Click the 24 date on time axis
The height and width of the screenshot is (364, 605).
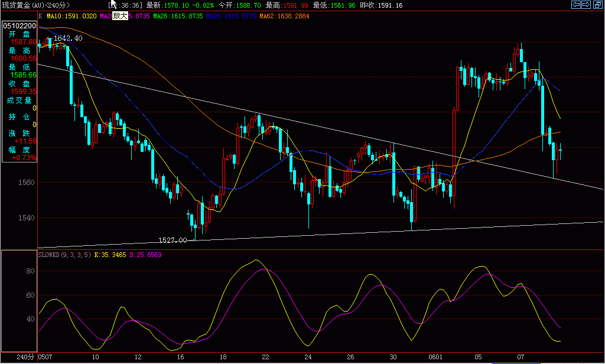308,357
